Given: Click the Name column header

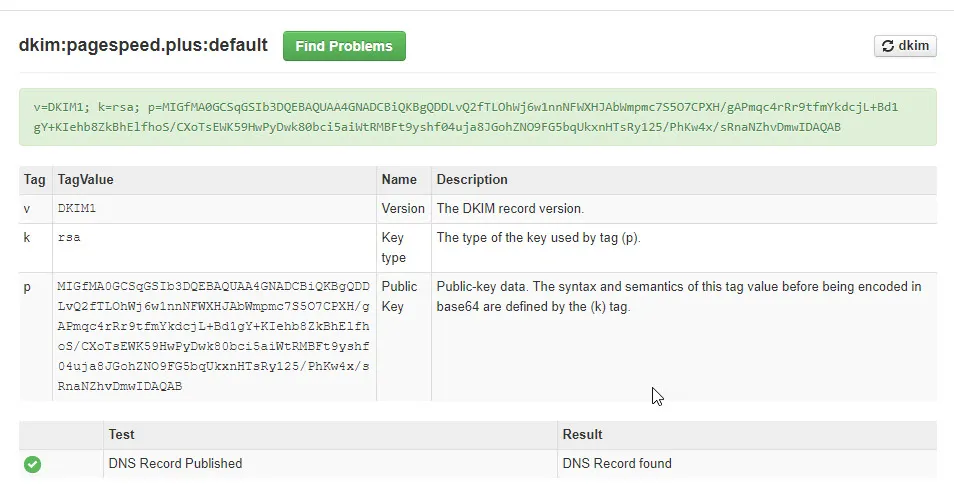Looking at the screenshot, I should (399, 179).
